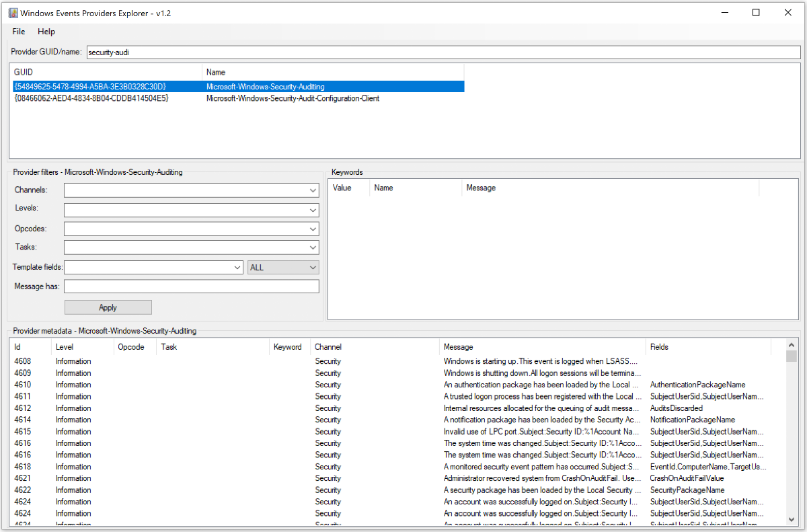Image resolution: width=807 pixels, height=532 pixels.
Task: Click the NotificationPackageName field cell
Action: tap(693, 420)
